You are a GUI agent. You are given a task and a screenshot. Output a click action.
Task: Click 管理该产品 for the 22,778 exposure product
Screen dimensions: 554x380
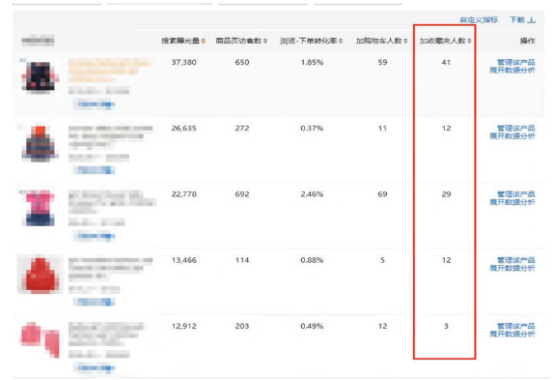pyautogui.click(x=516, y=194)
